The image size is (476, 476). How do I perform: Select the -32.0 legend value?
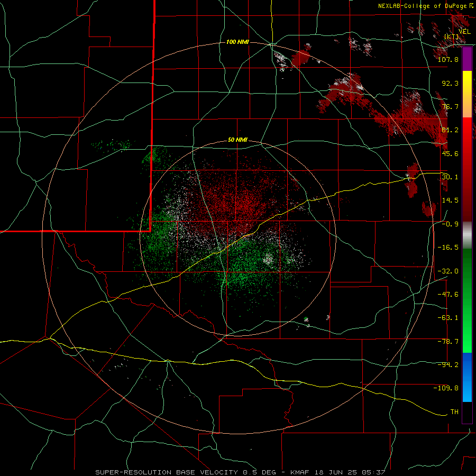(448, 271)
